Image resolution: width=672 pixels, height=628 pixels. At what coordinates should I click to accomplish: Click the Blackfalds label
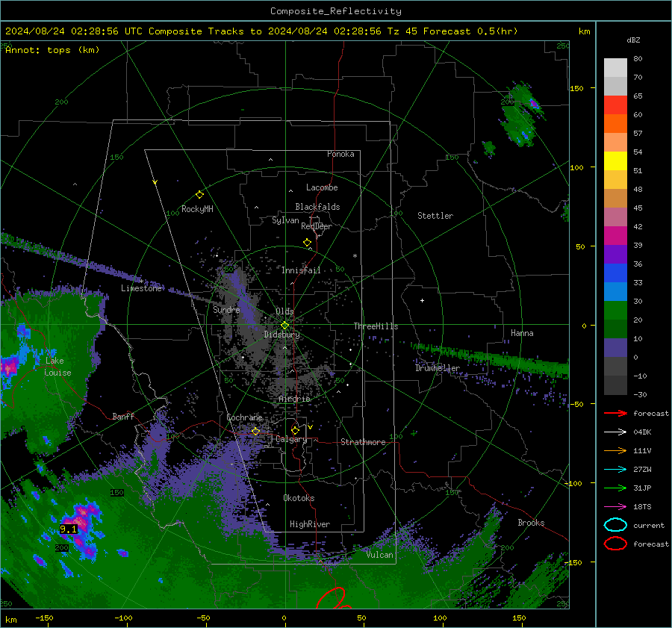317,207
